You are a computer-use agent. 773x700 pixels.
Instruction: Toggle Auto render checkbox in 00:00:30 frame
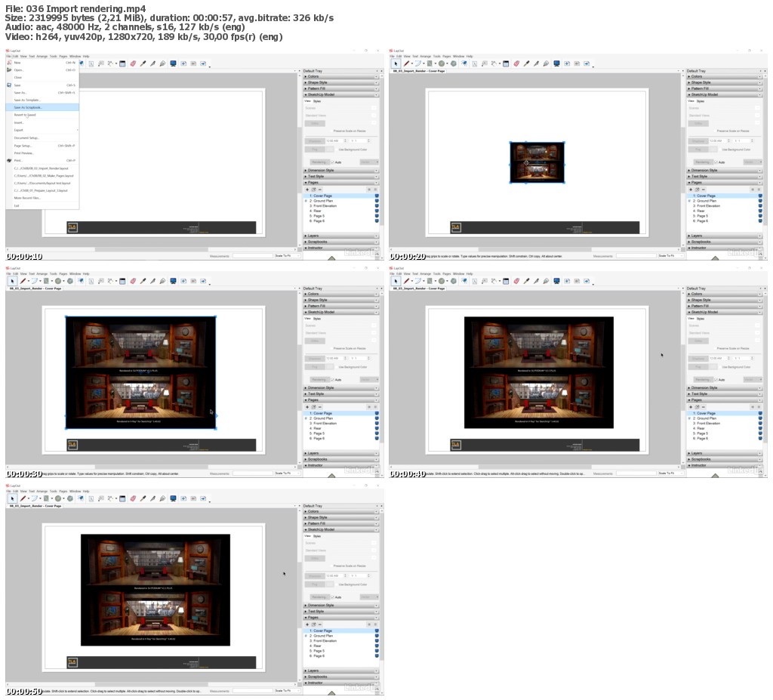(332, 379)
